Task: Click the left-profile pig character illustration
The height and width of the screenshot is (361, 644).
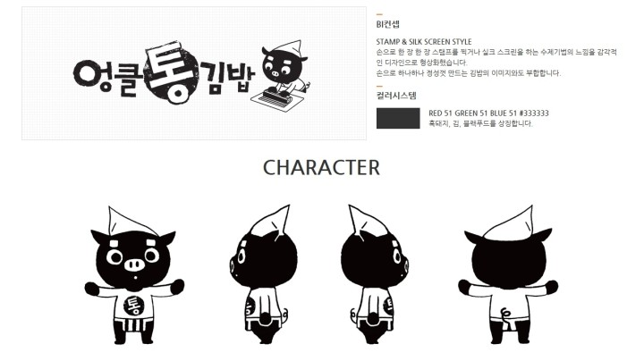Action: [x=263, y=274]
